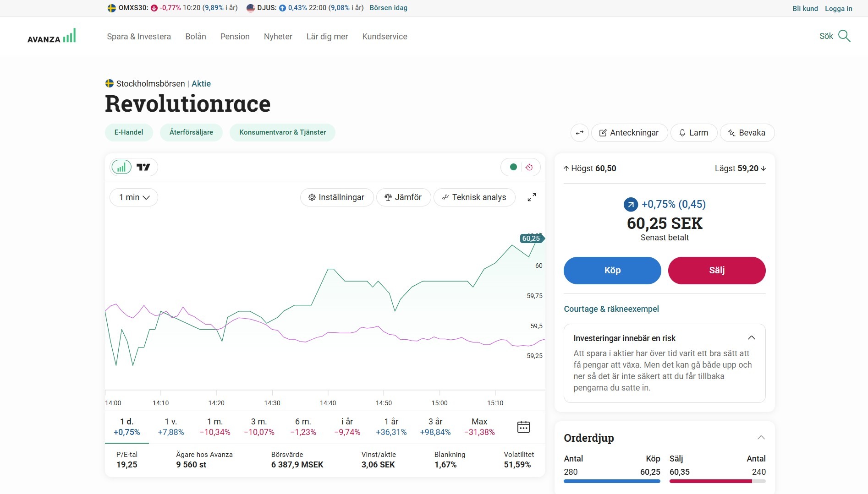Select the 1 v. period tab
The height and width of the screenshot is (494, 868).
(x=171, y=427)
